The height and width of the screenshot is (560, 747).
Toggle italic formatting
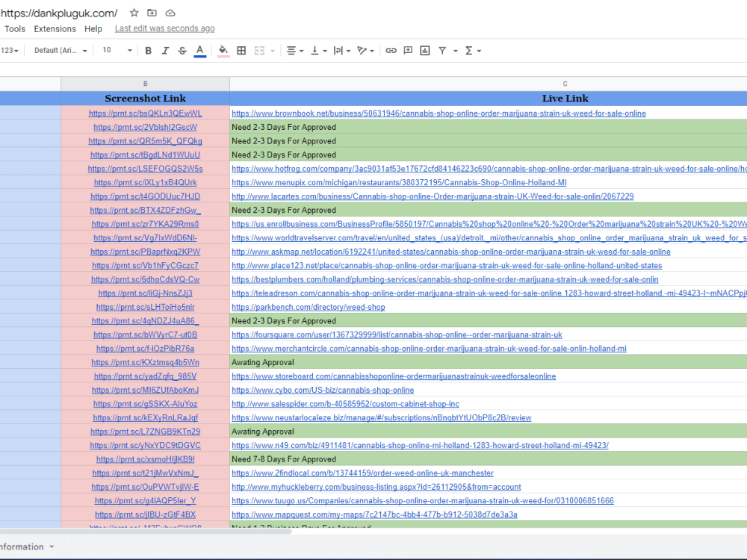(x=165, y=51)
